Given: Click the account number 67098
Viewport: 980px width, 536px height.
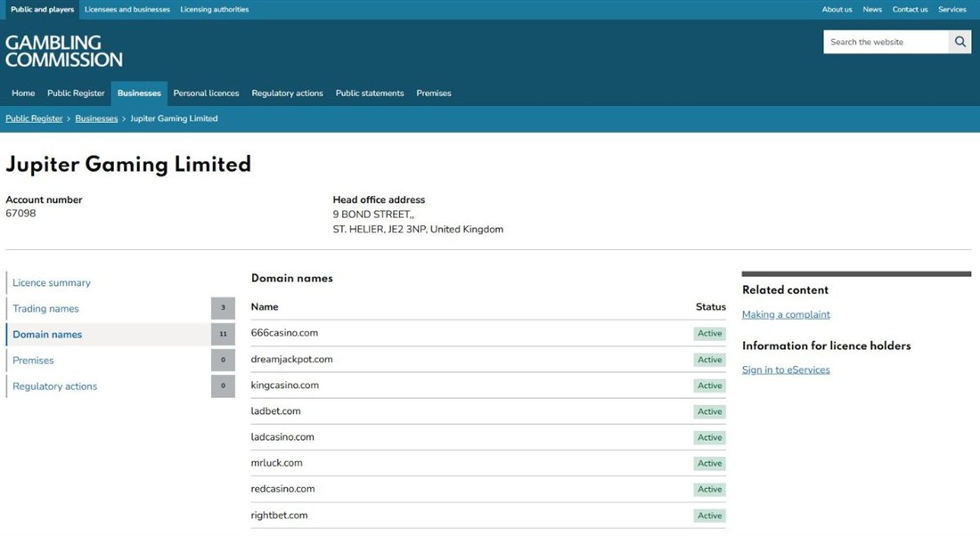Looking at the screenshot, I should (20, 214).
